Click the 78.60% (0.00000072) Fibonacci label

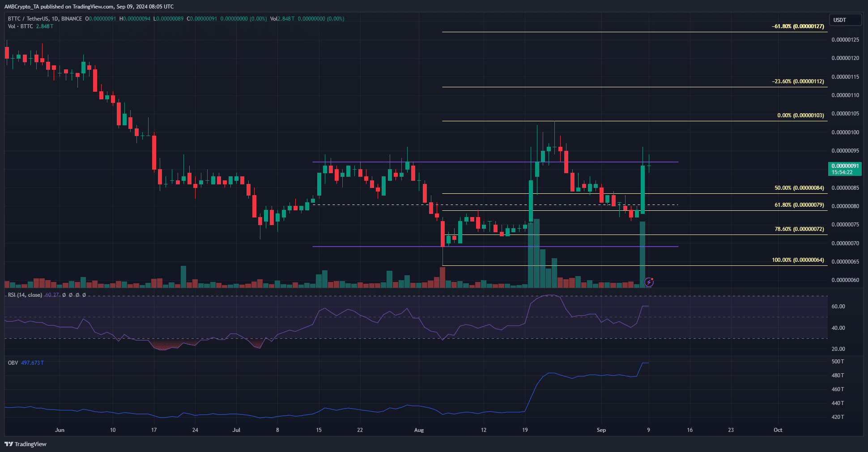pos(799,229)
